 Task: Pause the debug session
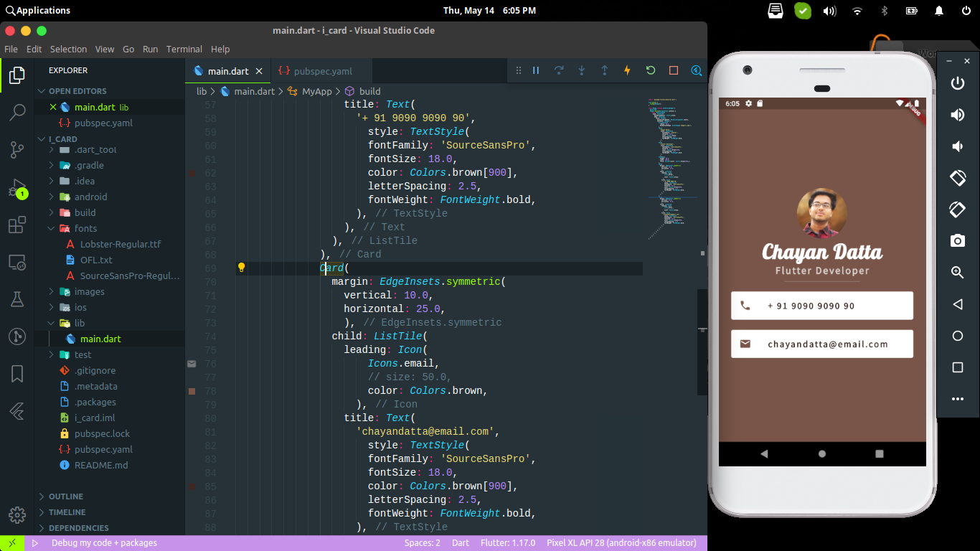coord(535,70)
